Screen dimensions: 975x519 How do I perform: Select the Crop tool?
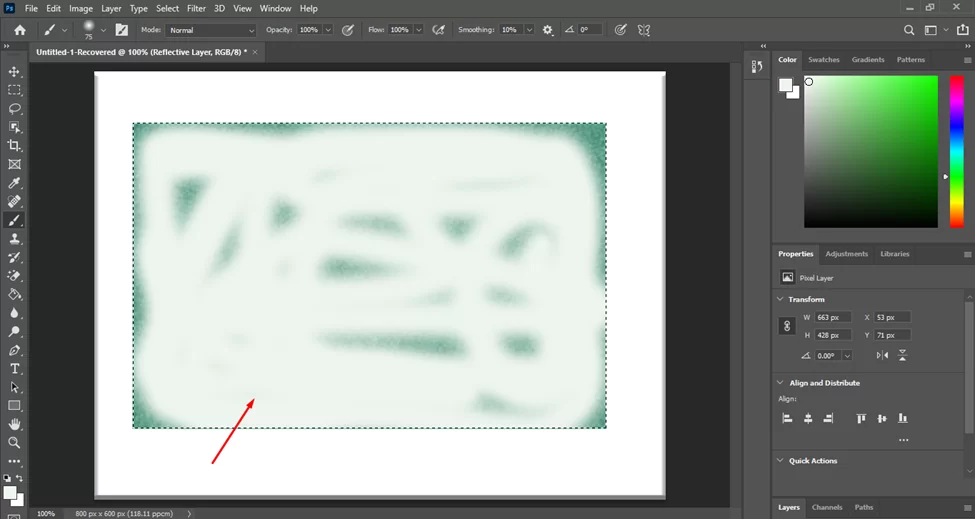(x=14, y=146)
